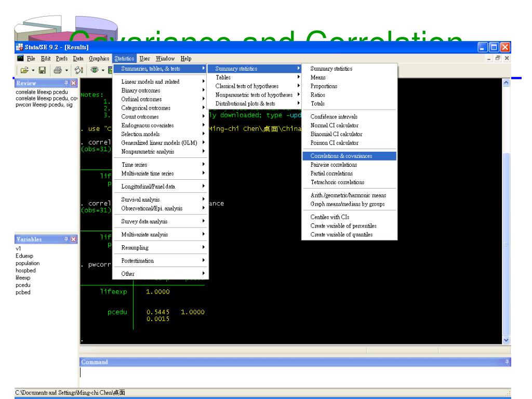Click the Save floppy disk toolbar icon
The height and width of the screenshot is (399, 532).
42,70
